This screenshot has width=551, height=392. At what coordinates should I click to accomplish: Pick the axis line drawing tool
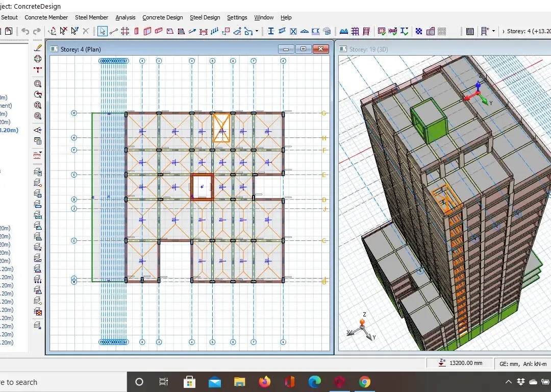pyautogui.click(x=113, y=31)
